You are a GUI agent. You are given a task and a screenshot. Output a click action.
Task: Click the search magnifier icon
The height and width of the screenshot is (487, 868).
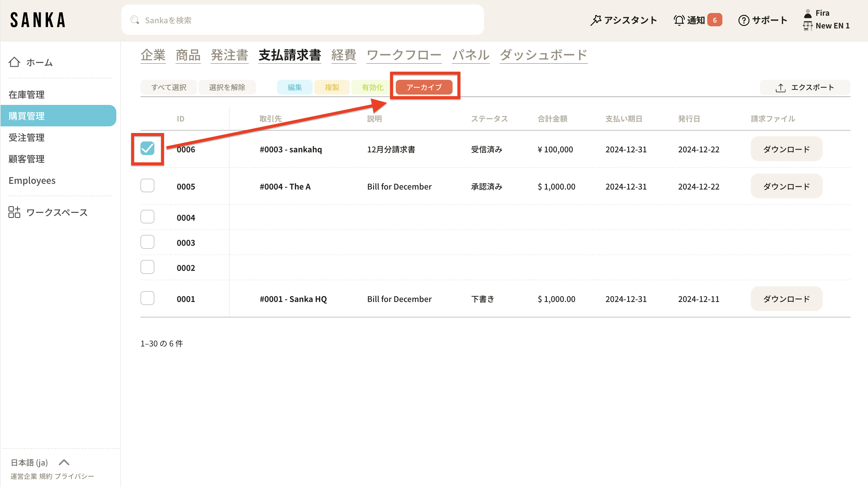click(134, 20)
